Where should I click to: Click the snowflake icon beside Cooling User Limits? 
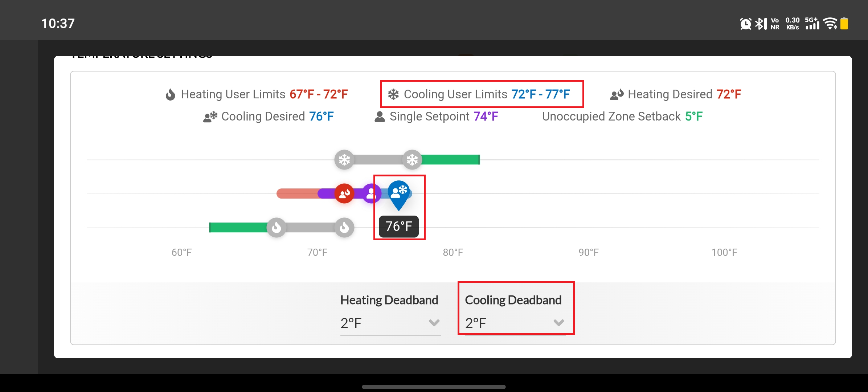[x=393, y=94]
